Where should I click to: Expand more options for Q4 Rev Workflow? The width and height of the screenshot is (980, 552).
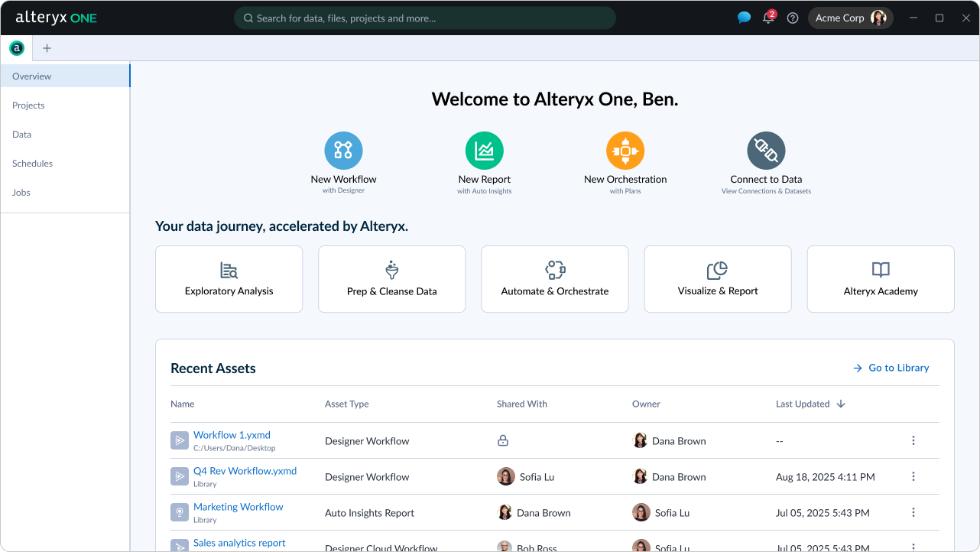[x=913, y=476]
